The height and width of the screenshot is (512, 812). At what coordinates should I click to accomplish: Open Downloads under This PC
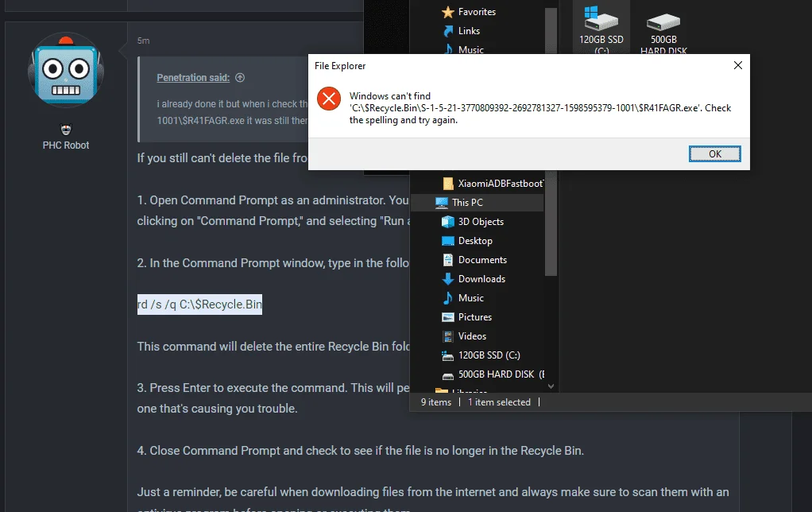(481, 279)
